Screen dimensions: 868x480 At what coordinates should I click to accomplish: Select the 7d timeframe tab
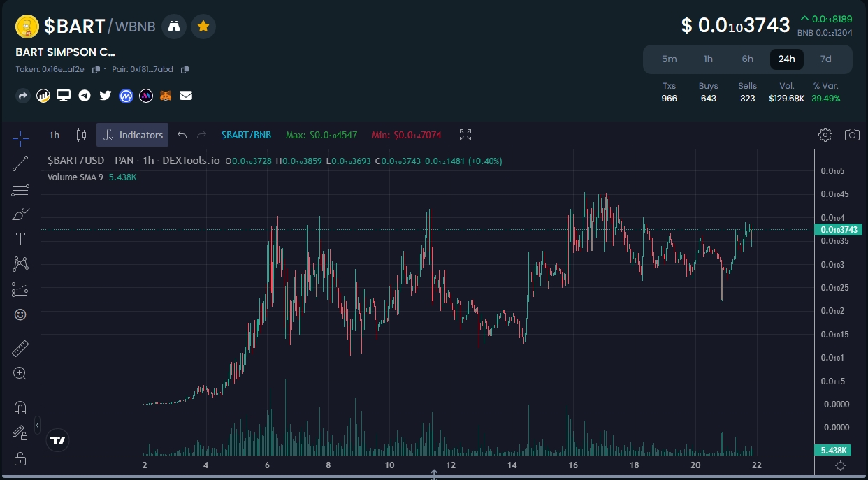826,59
